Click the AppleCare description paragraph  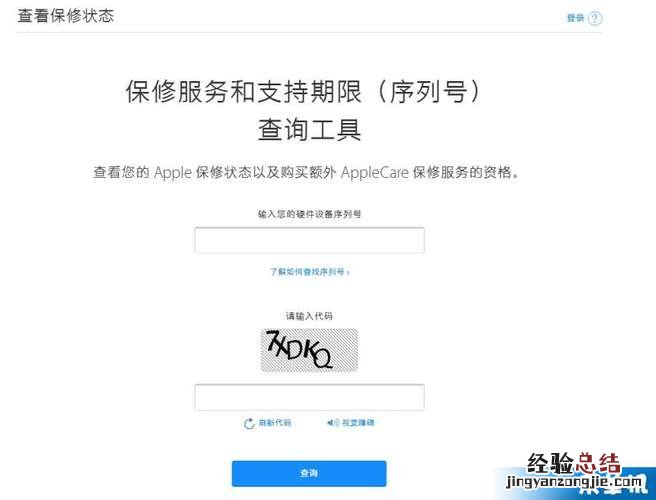pyautogui.click(x=306, y=172)
